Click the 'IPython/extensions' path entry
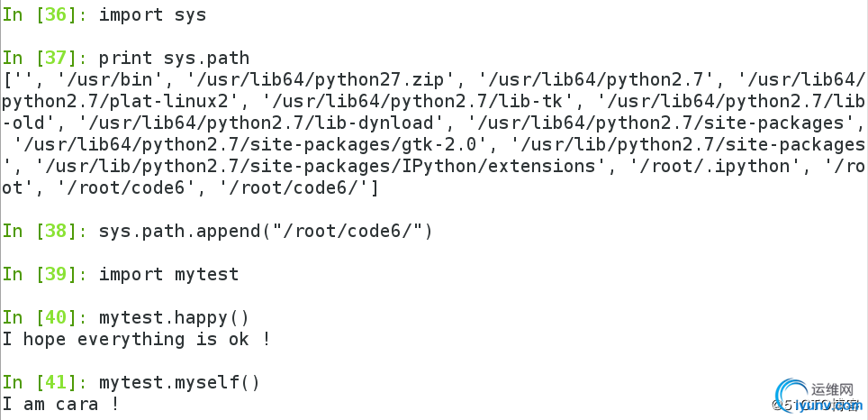 [320, 167]
